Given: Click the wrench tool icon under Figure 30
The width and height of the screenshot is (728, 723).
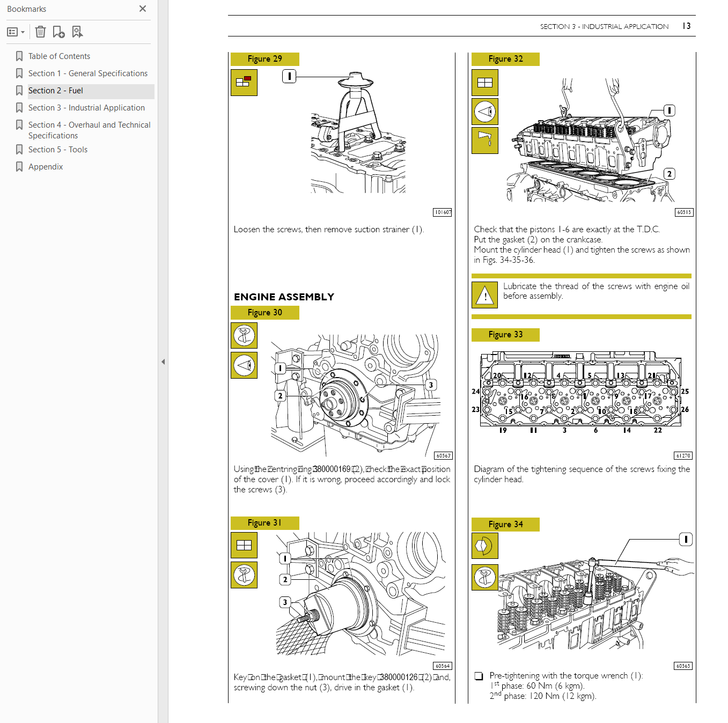Looking at the screenshot, I should click(244, 336).
